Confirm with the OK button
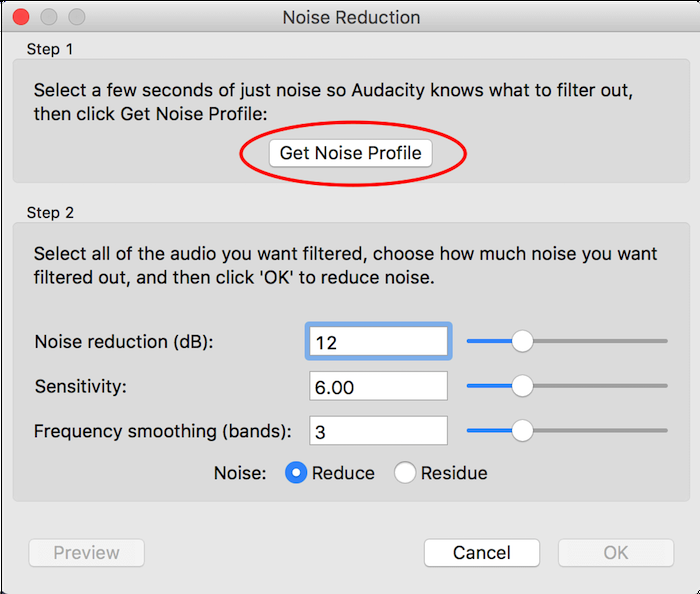 pos(615,552)
